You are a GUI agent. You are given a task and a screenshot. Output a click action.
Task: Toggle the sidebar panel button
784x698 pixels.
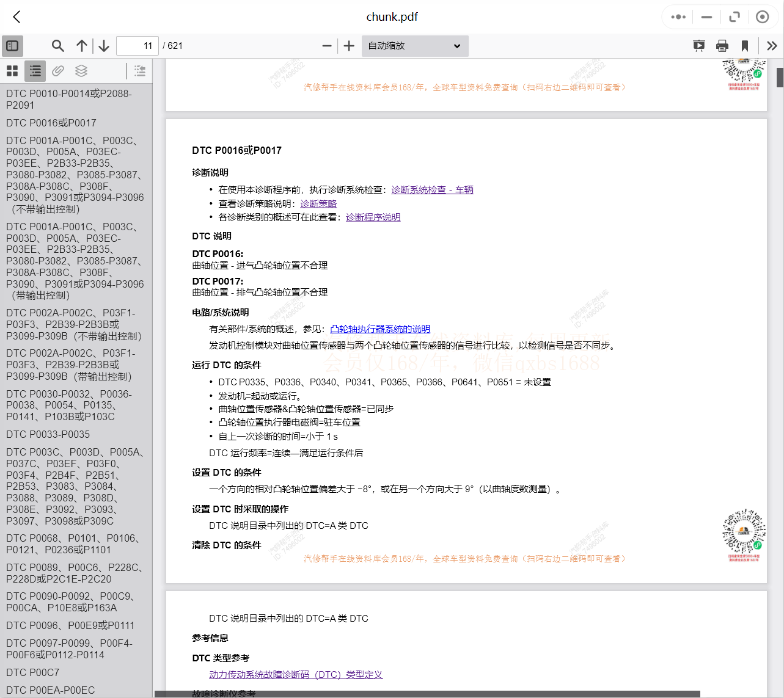(12, 46)
